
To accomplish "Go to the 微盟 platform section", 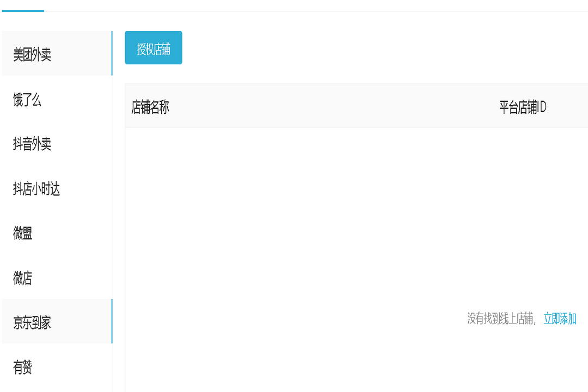I will 23,234.
